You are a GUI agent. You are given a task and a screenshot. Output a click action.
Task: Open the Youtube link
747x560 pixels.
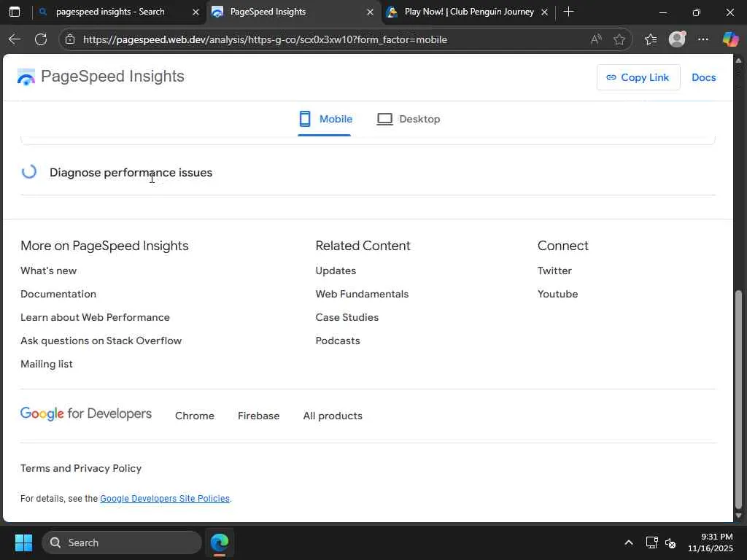(558, 294)
